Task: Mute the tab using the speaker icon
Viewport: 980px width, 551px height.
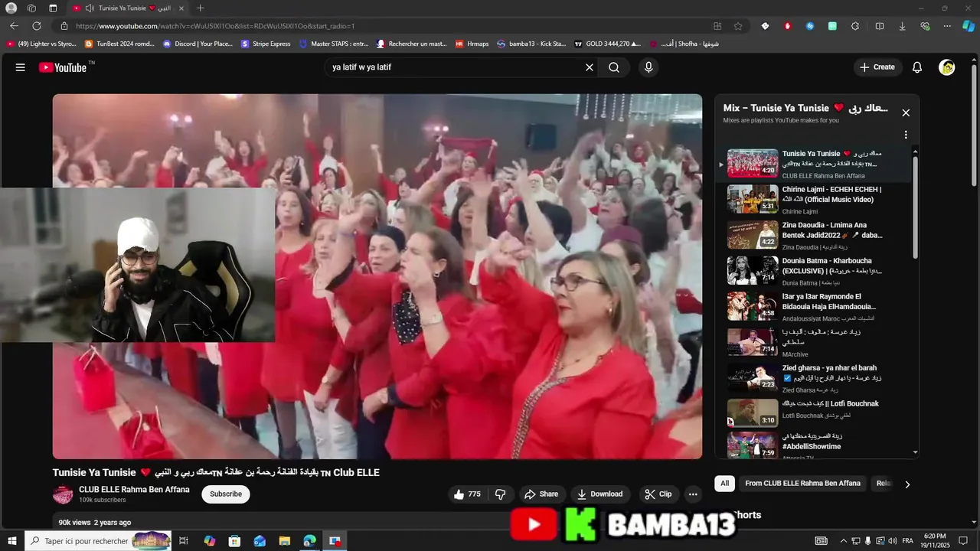Action: coord(90,8)
